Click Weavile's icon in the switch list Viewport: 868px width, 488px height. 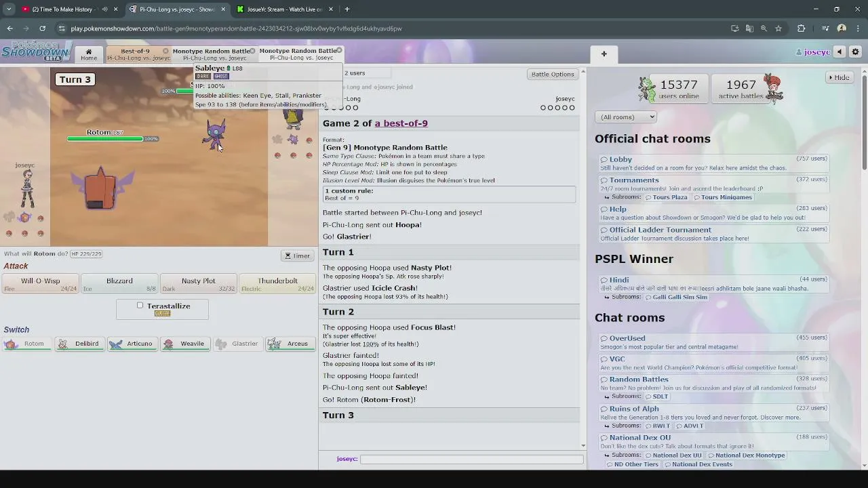tap(169, 344)
